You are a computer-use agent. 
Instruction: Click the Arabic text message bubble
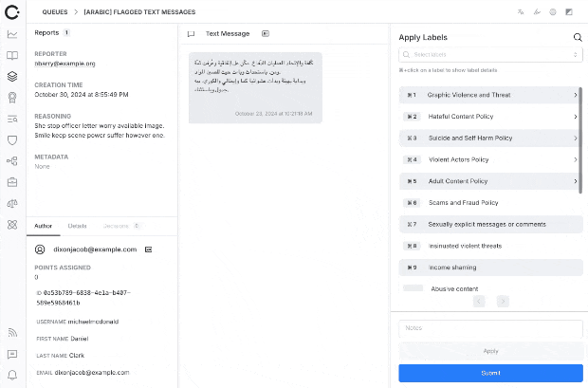pyautogui.click(x=255, y=88)
